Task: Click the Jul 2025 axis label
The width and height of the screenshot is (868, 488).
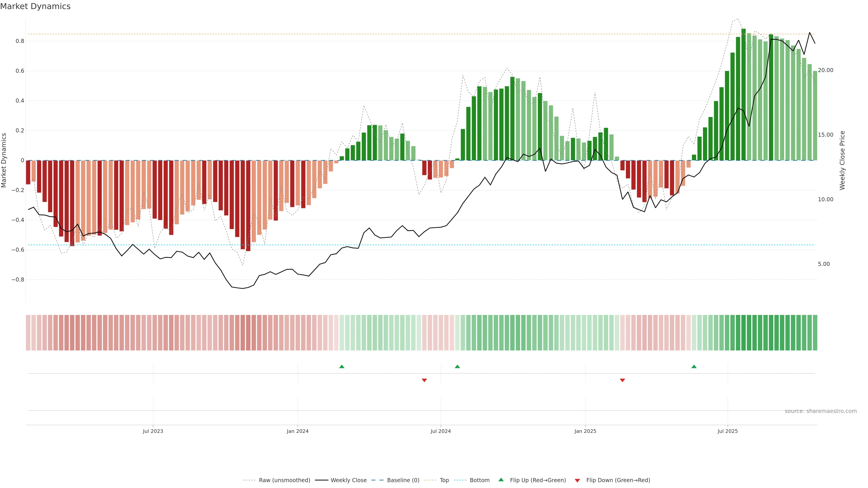Action: (727, 431)
